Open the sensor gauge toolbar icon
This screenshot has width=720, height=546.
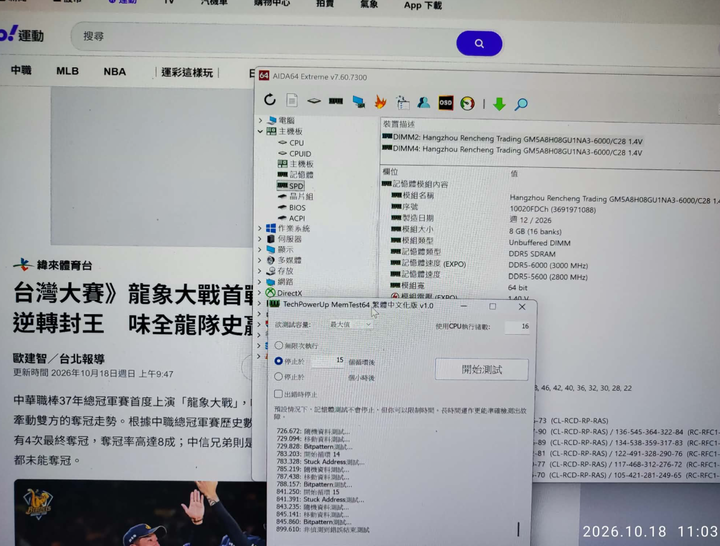point(467,103)
